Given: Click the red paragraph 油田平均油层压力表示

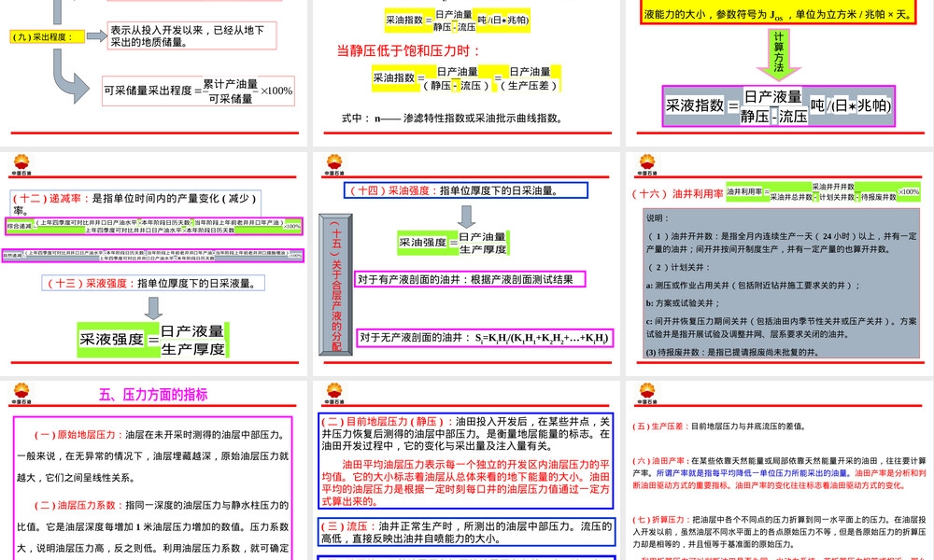Looking at the screenshot, I should pyautogui.click(x=466, y=483).
